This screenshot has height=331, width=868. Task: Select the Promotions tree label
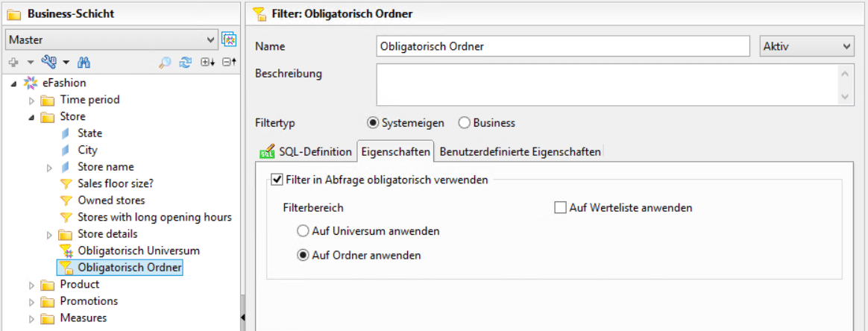pyautogui.click(x=89, y=302)
